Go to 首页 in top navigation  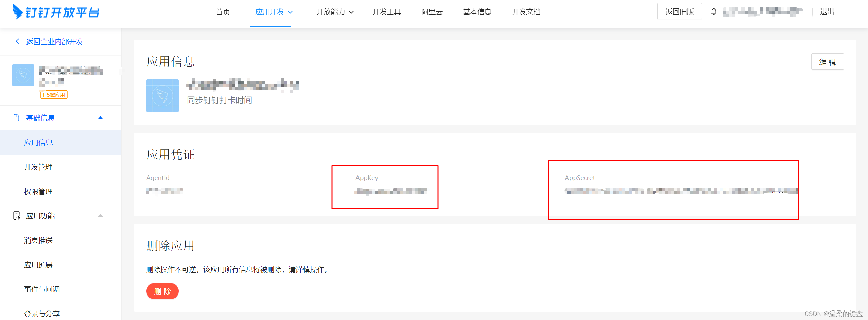(223, 12)
